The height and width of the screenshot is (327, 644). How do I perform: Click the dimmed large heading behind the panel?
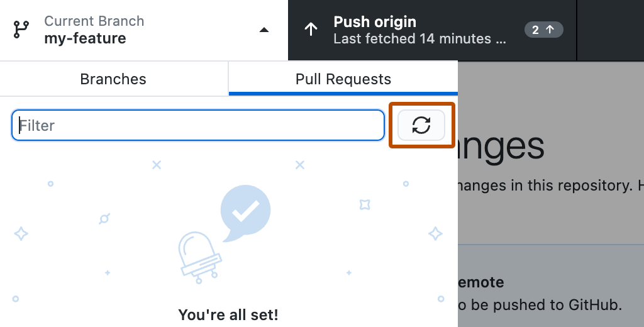point(501,146)
